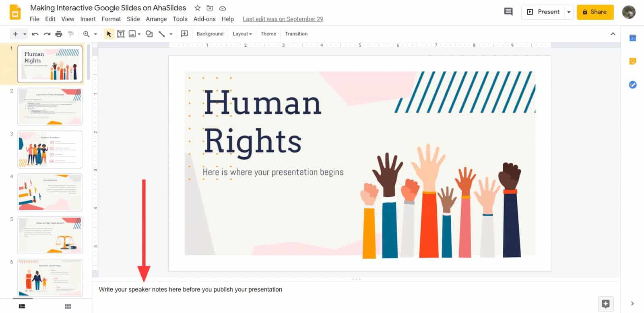
Task: Move presentation to folder icon
Action: coord(210,8)
